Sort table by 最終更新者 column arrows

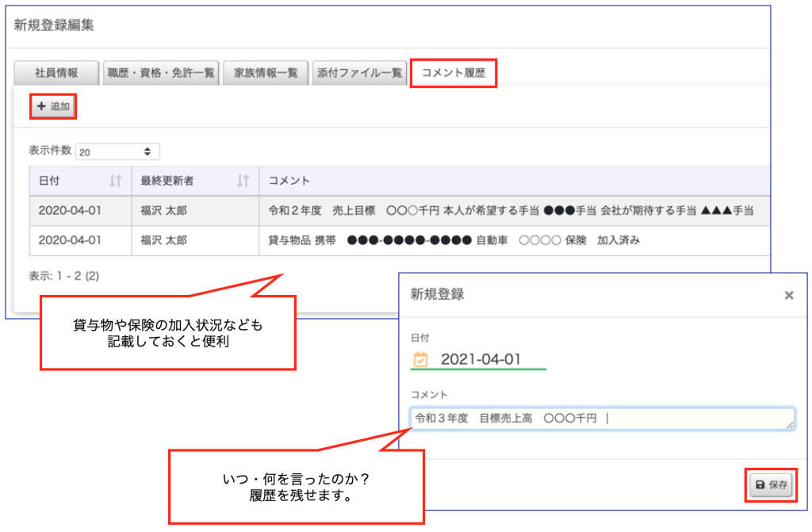tap(243, 181)
